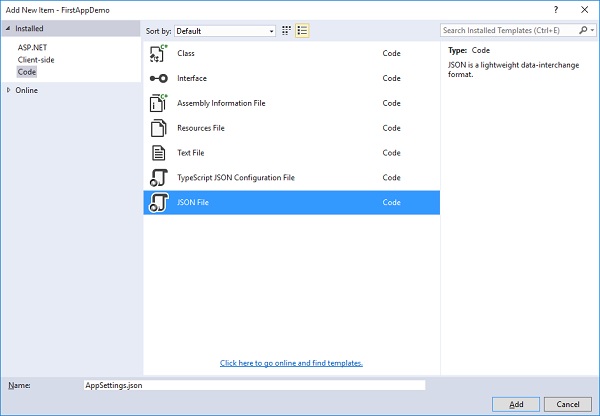Select ASP.NET category in tree
The height and width of the screenshot is (416, 600).
pos(33,48)
